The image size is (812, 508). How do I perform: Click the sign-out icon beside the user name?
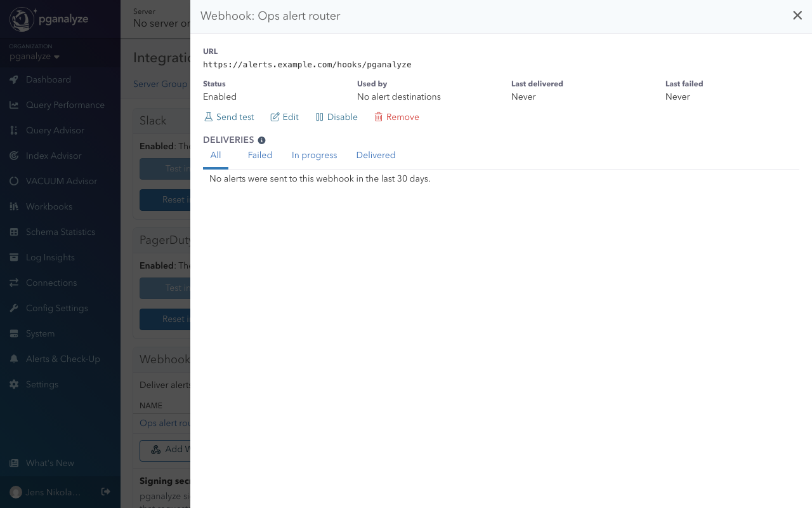(x=106, y=491)
